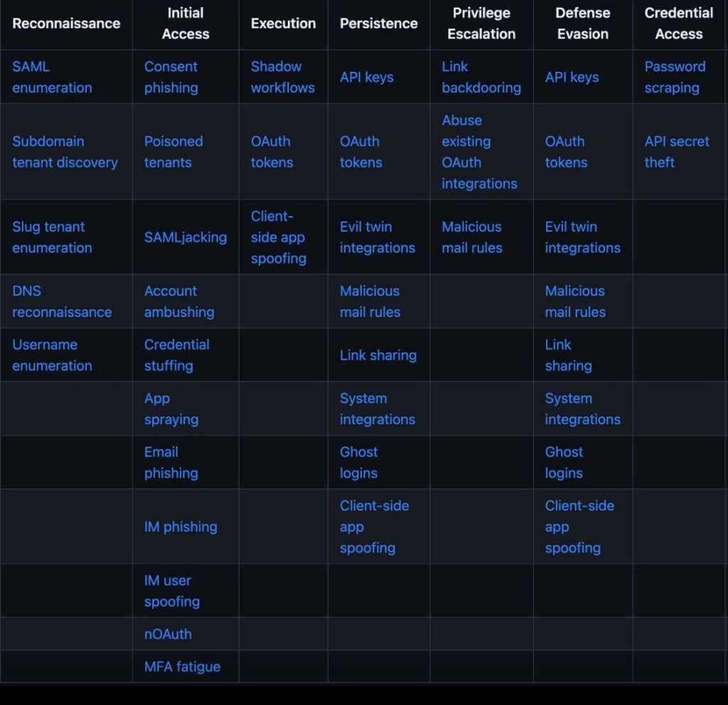This screenshot has width=728, height=705.
Task: Open Malicious mail rules under Persistence
Action: click(370, 301)
